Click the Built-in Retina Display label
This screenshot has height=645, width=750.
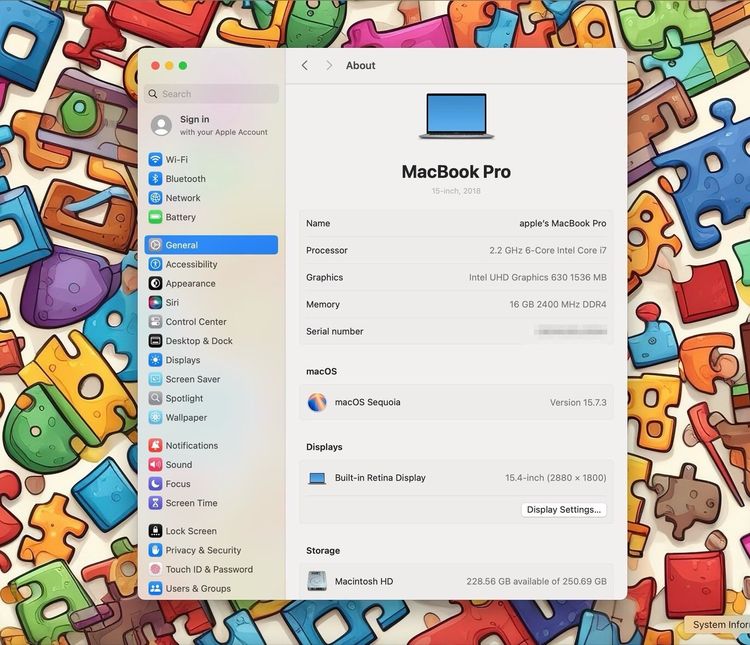click(380, 478)
